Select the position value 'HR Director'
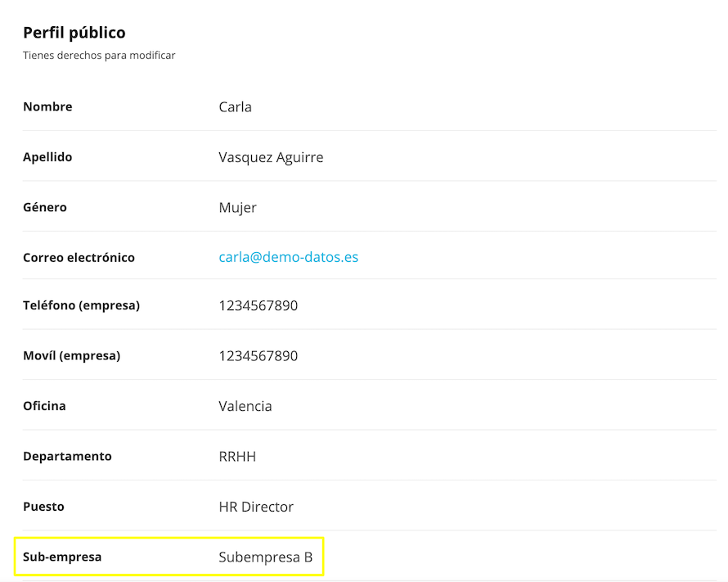 pyautogui.click(x=256, y=507)
